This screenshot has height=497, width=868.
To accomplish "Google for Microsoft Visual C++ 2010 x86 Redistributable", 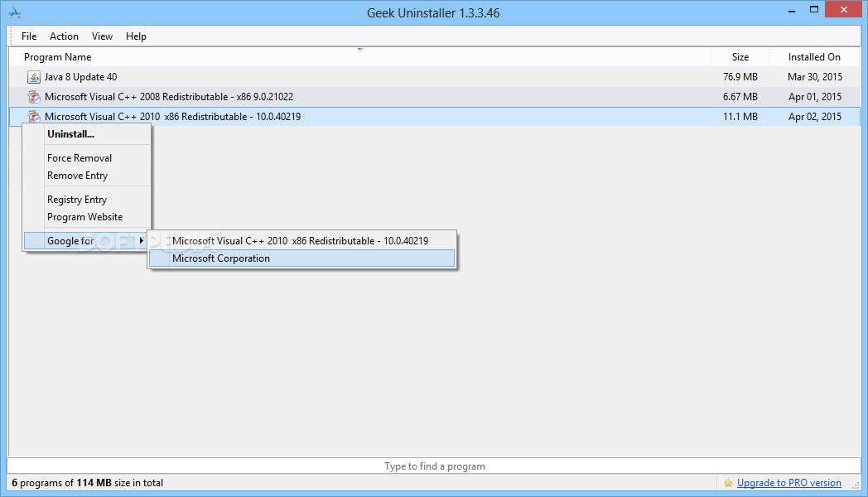I will pyautogui.click(x=301, y=241).
